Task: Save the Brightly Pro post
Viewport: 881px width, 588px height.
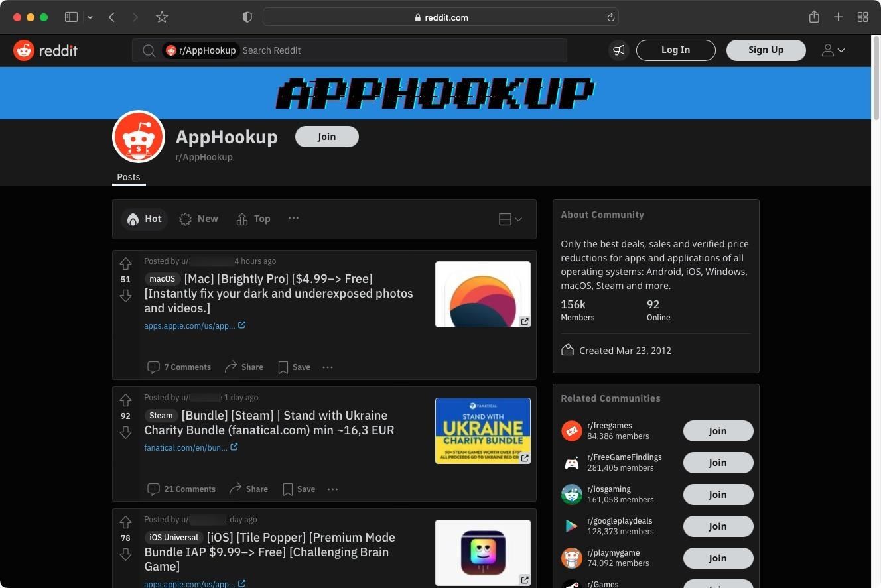Action: pyautogui.click(x=294, y=367)
